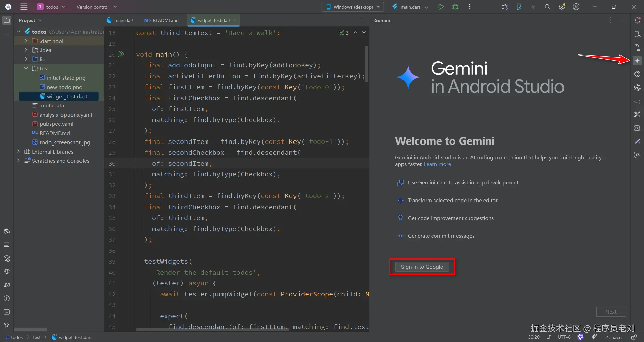The width and height of the screenshot is (644, 342).
Task: Open the Flutter inspector magnifier tool window
Action: (637, 155)
